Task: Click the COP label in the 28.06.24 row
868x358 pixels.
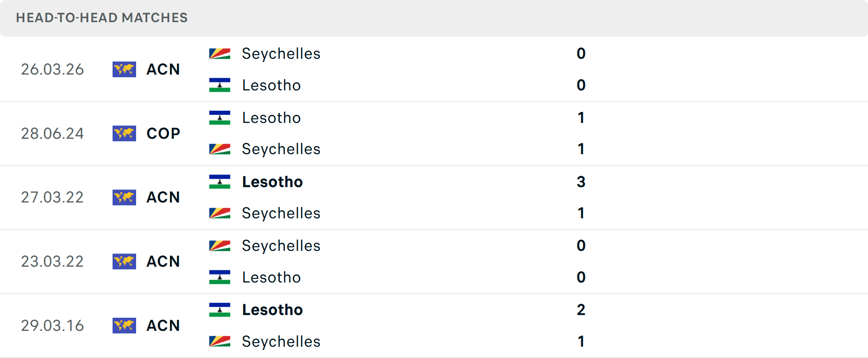Action: (163, 133)
